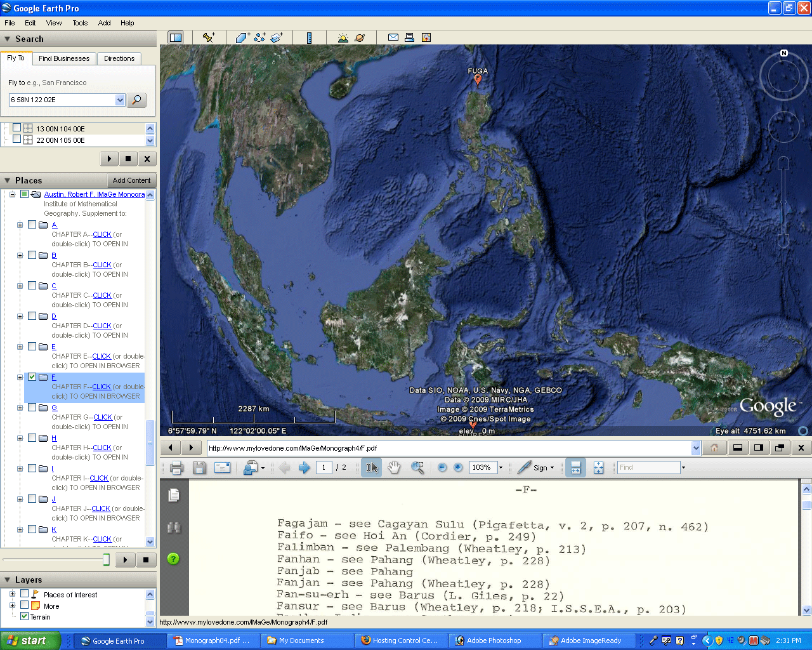Image resolution: width=812 pixels, height=650 pixels.
Task: Click the PDF fit width scrolling icon
Action: 575,468
